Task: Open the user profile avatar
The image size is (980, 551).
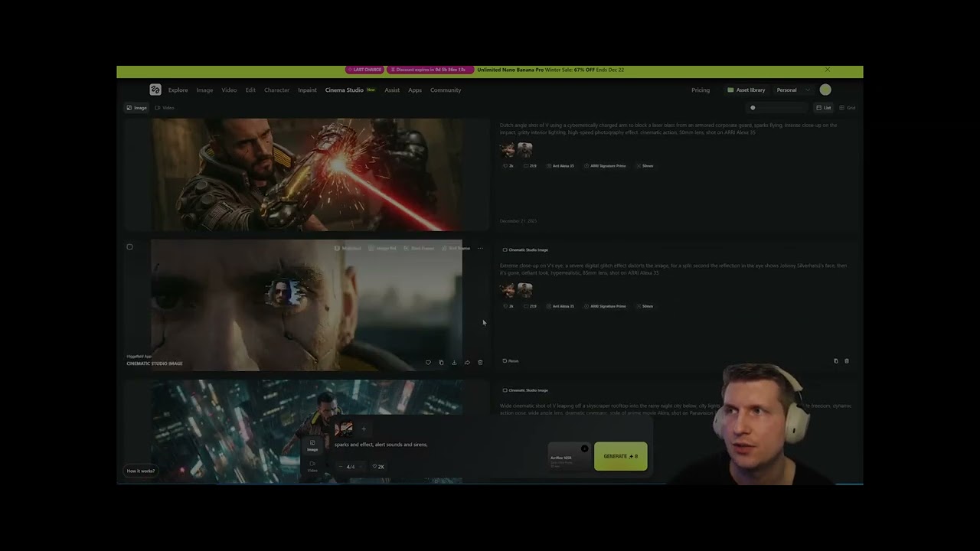Action: click(825, 90)
